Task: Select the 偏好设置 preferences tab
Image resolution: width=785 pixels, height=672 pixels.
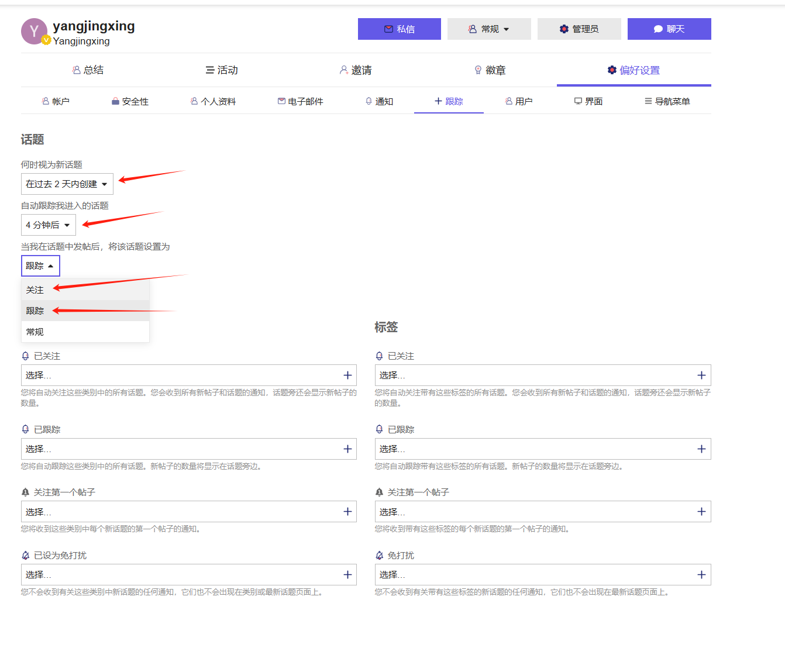Action: pos(634,70)
